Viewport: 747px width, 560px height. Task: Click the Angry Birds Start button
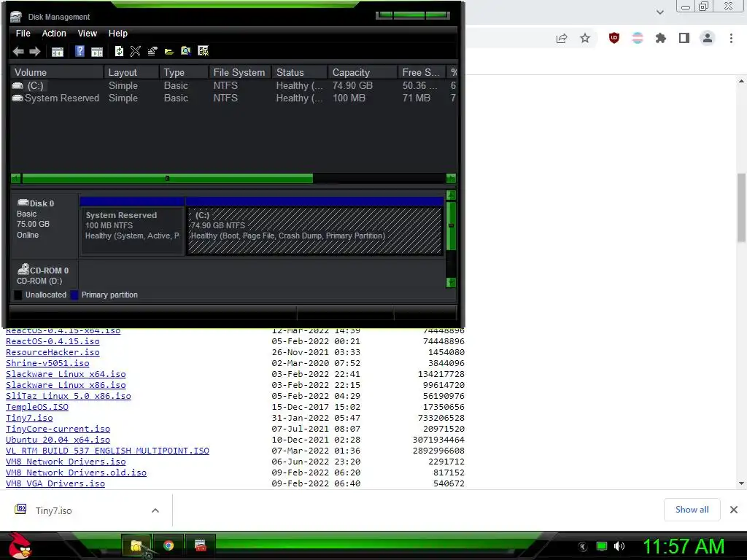(x=20, y=545)
